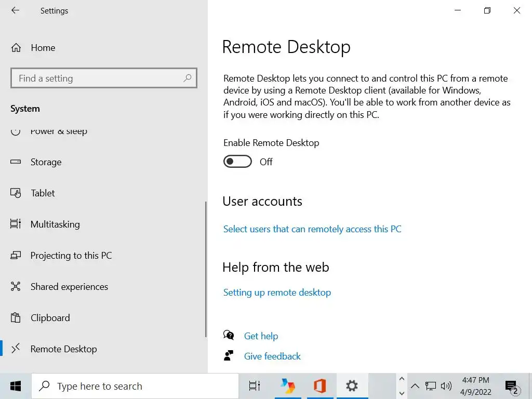Screen dimensions: 532x399
Task: Show hidden system tray icons
Action: pyautogui.click(x=415, y=386)
